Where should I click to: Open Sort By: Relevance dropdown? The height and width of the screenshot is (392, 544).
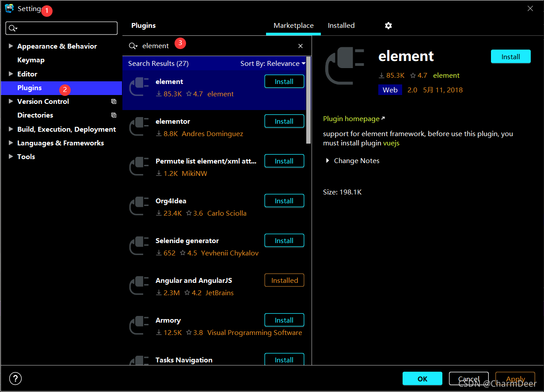pyautogui.click(x=273, y=63)
